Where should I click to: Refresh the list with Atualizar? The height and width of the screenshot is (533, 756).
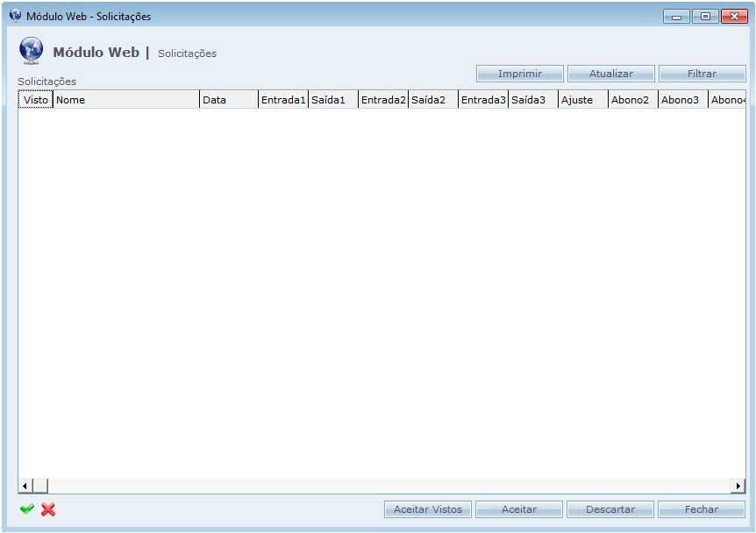click(x=610, y=74)
